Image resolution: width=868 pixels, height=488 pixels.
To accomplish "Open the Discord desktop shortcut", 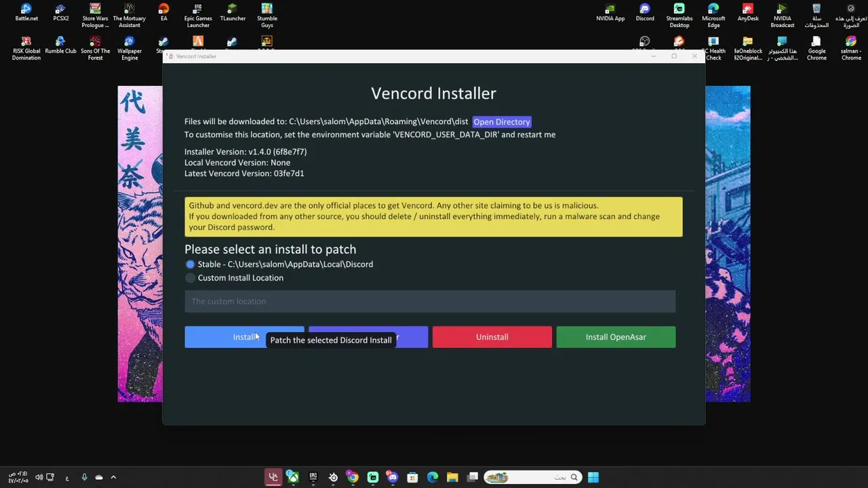I will pyautogui.click(x=645, y=12).
